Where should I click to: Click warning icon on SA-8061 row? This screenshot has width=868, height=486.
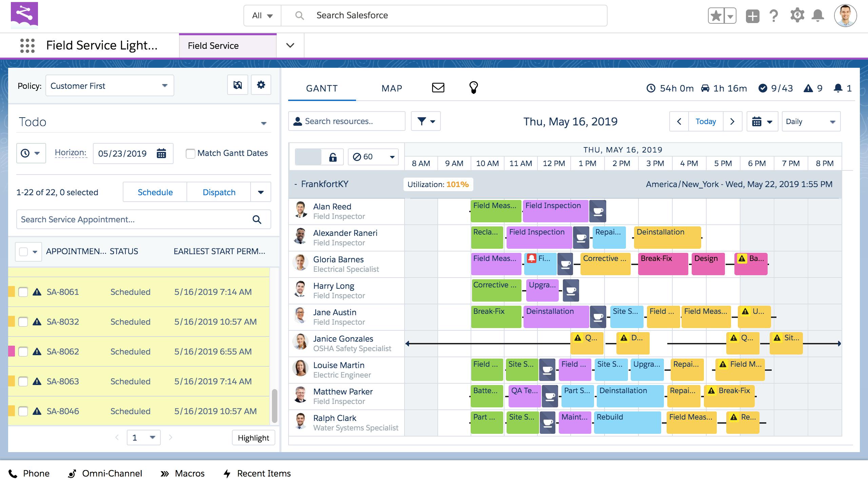click(37, 292)
